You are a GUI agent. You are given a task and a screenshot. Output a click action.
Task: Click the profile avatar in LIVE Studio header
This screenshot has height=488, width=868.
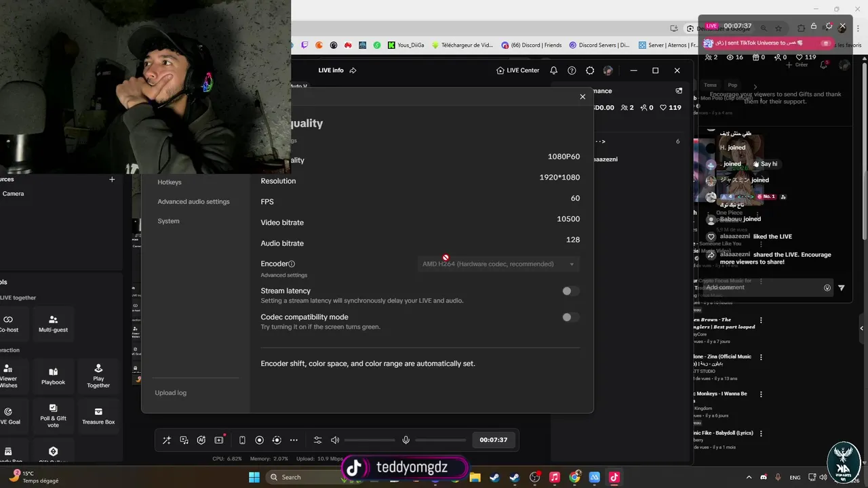(x=608, y=70)
